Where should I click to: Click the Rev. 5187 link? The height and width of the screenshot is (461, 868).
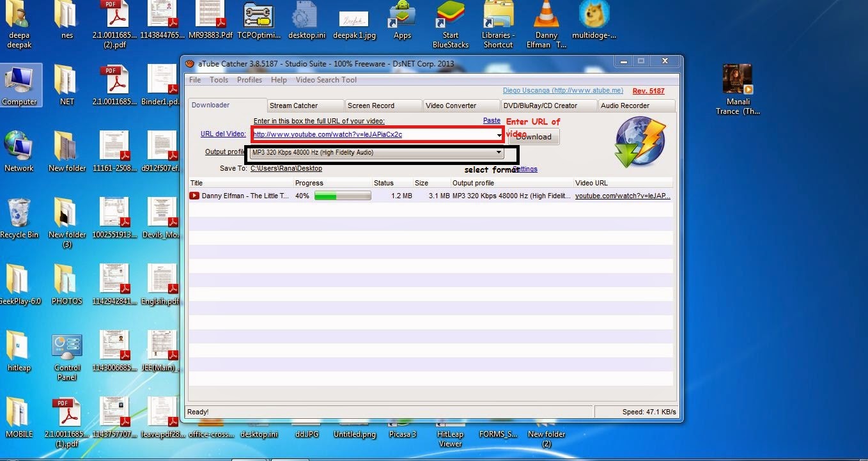coord(649,91)
